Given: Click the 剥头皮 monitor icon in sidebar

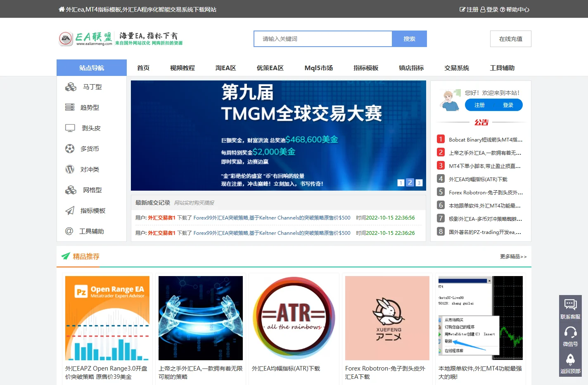Looking at the screenshot, I should 70,128.
